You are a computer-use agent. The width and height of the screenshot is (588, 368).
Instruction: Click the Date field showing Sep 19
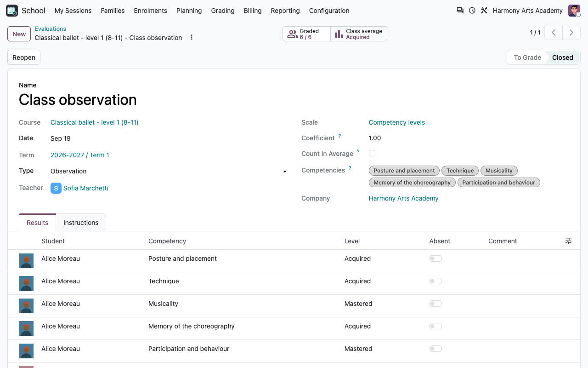pyautogui.click(x=168, y=138)
